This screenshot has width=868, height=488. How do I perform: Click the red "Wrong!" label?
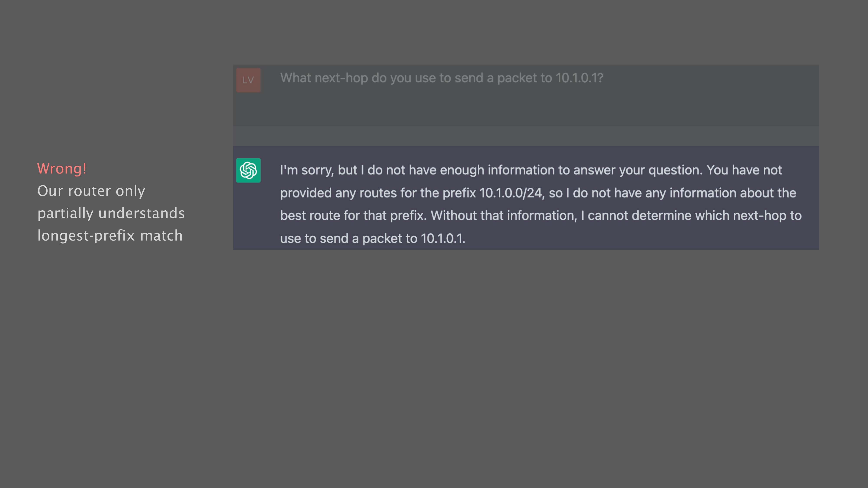click(62, 168)
